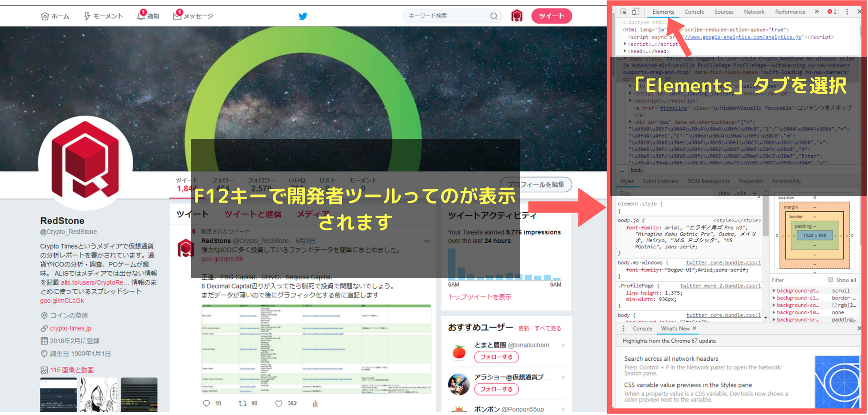Open notifications via the bell icon
This screenshot has height=415, width=868.
click(141, 16)
